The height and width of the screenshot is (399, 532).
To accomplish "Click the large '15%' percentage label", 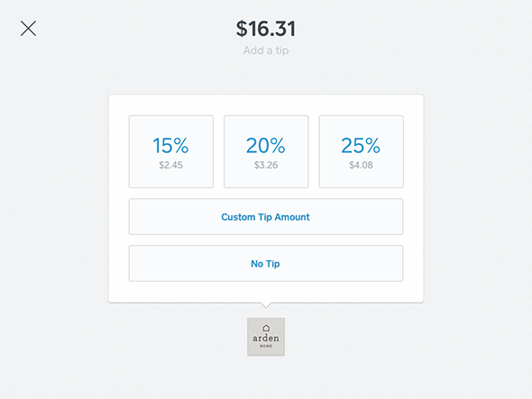I will pyautogui.click(x=170, y=145).
